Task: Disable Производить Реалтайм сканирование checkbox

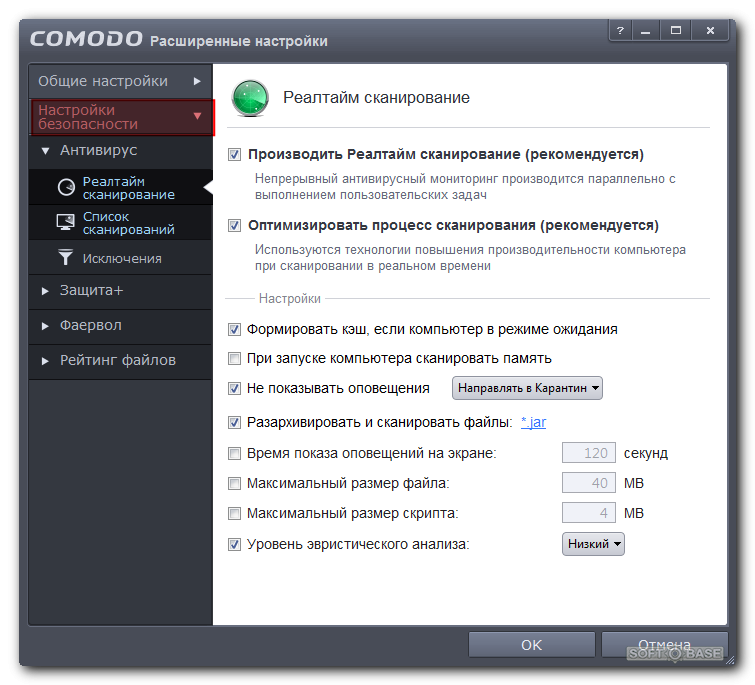Action: click(x=235, y=155)
